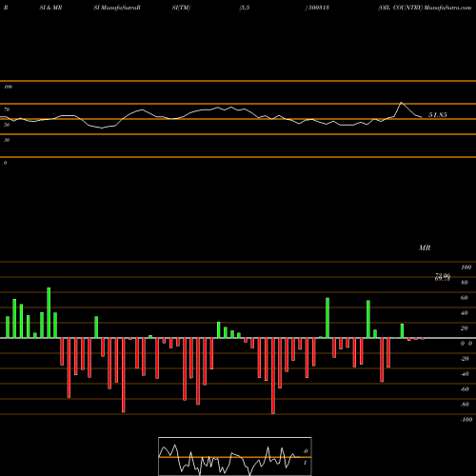Click the -60 label on the MR axis
Image resolution: width=476 pixels, height=476 pixels.
465,389
